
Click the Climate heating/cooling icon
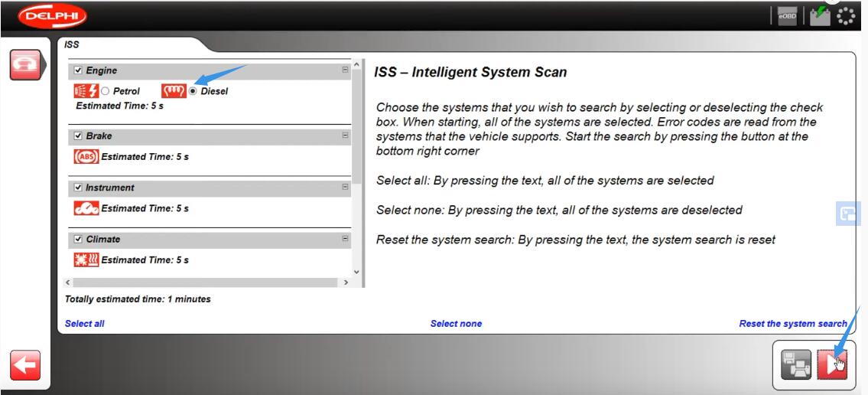(86, 260)
